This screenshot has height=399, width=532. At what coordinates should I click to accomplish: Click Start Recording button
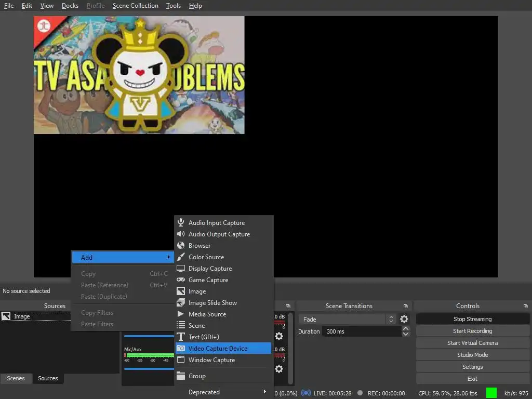(472, 331)
